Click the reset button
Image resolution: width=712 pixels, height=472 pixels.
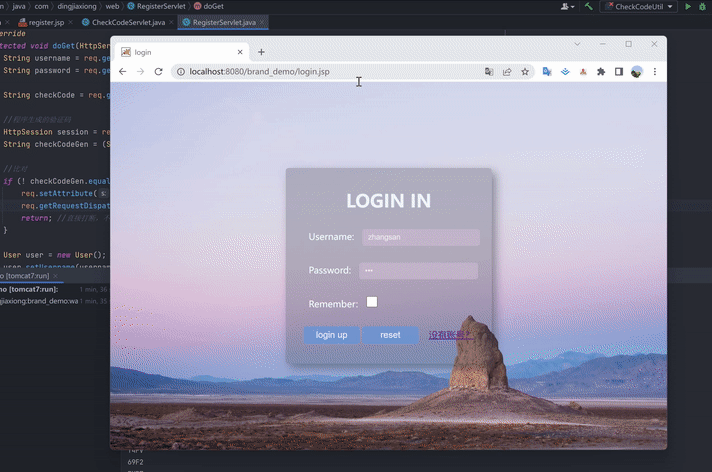[390, 335]
